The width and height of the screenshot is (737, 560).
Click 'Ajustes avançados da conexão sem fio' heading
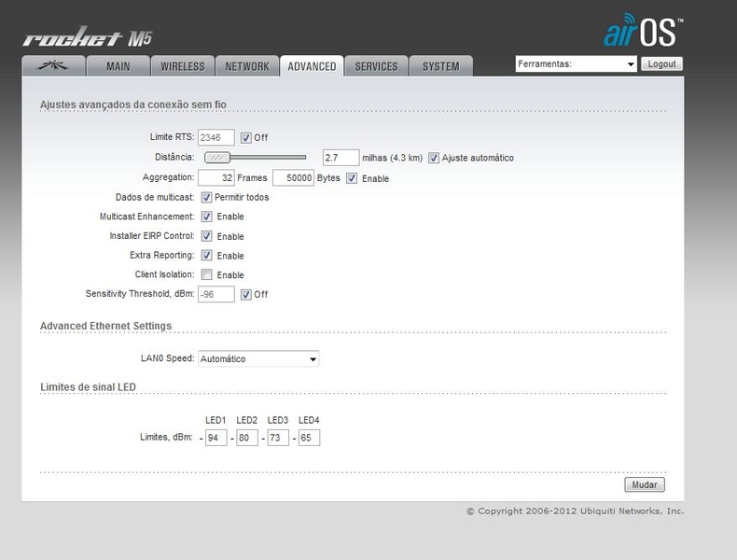[x=133, y=105]
